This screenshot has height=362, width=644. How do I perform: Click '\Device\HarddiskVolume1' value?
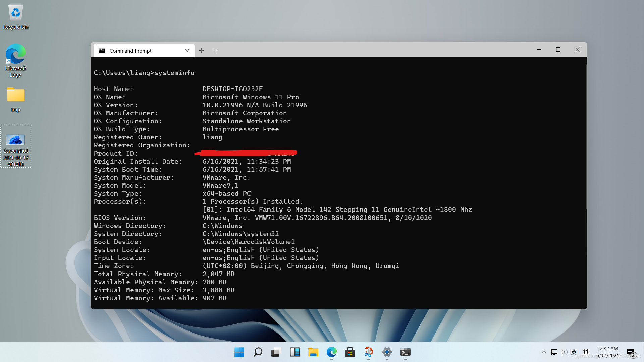point(249,242)
